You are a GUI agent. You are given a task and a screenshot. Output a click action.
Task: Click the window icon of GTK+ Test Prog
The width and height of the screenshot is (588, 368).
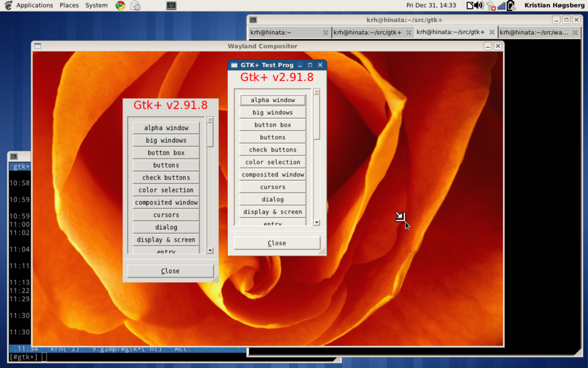[x=234, y=65]
